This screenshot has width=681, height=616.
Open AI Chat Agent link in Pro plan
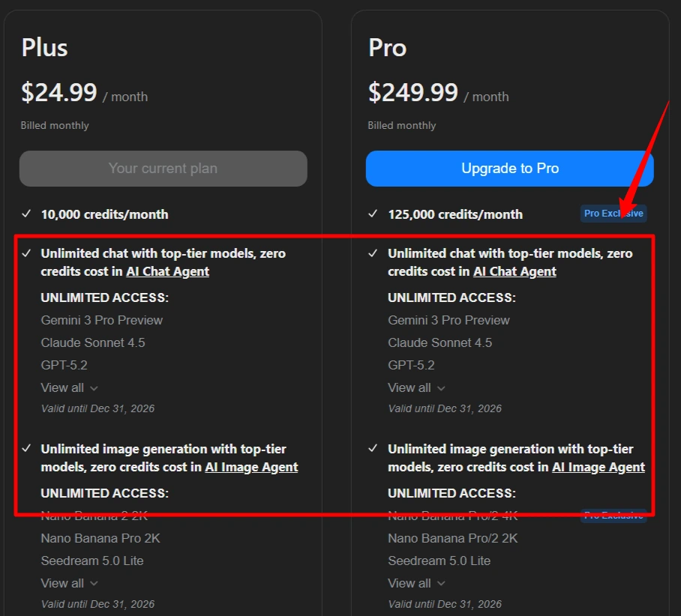coord(514,271)
